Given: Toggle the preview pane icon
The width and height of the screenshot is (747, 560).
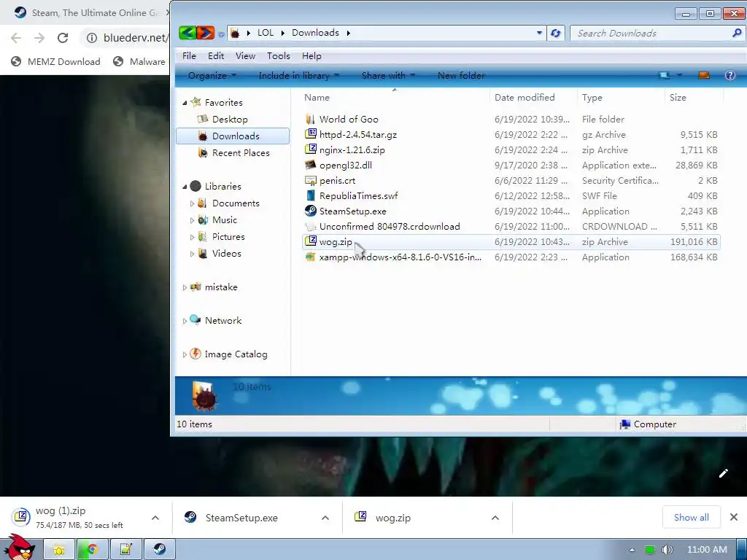Looking at the screenshot, I should point(704,75).
